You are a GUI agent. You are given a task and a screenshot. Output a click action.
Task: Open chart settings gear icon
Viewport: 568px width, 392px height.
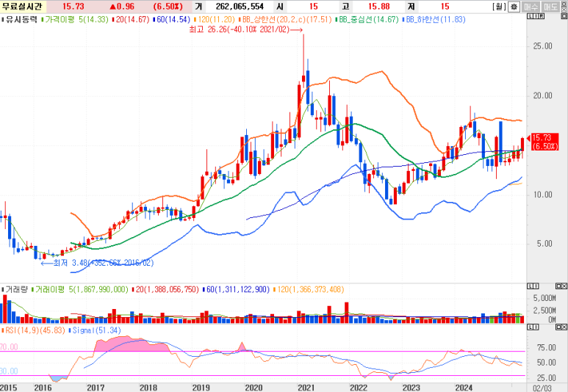514,7
